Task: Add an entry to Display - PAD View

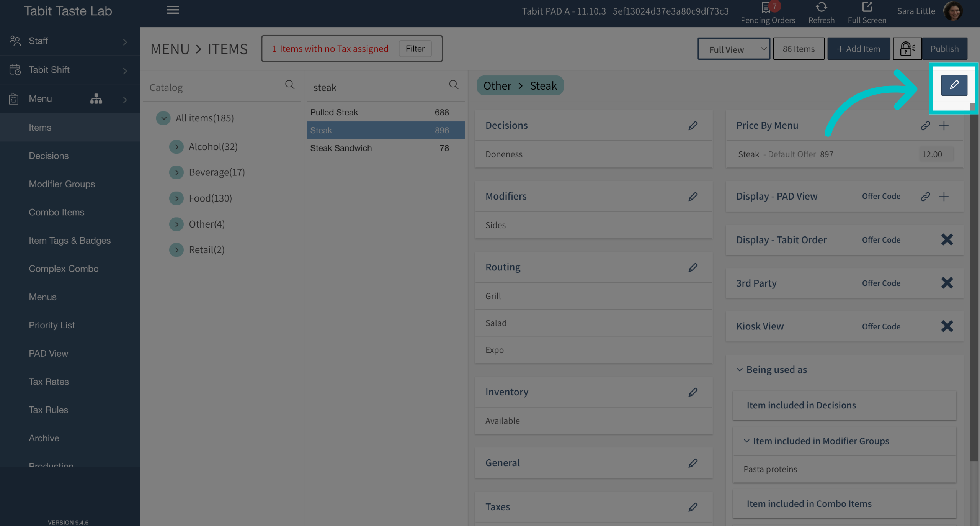Action: coord(944,197)
